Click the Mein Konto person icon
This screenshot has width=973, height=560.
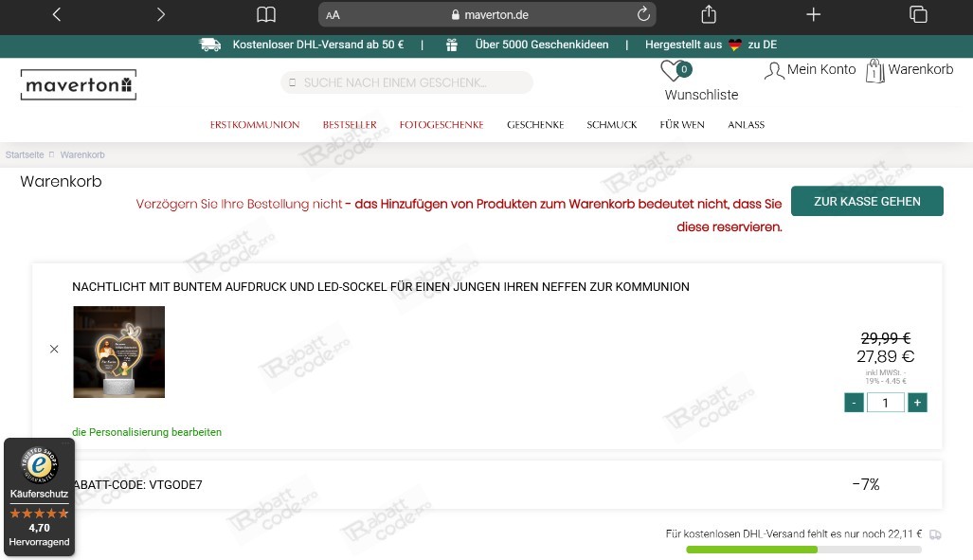tap(774, 70)
